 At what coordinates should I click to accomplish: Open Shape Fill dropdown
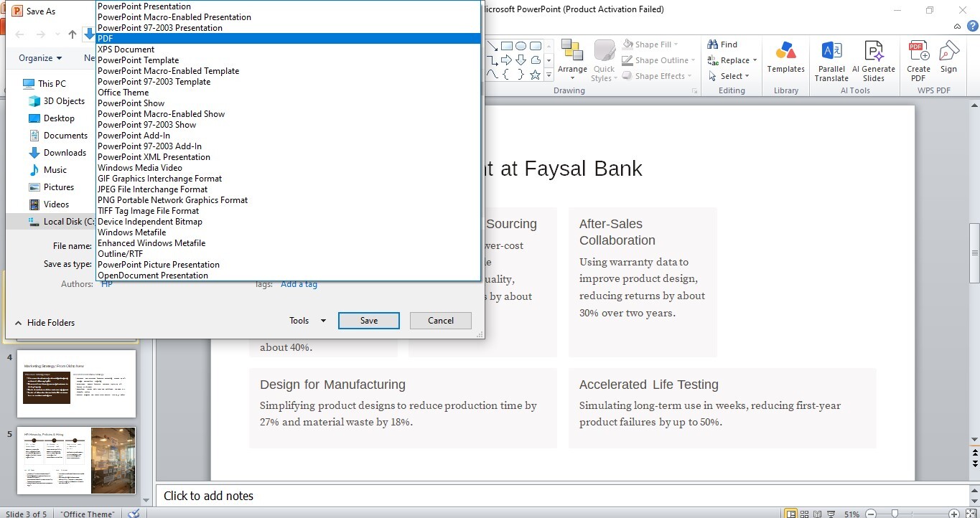[652, 44]
